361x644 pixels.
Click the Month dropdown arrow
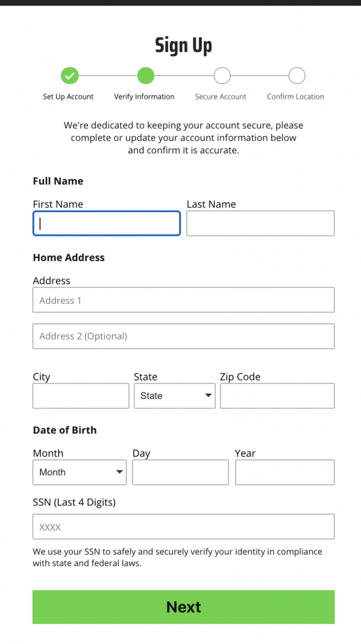click(119, 472)
